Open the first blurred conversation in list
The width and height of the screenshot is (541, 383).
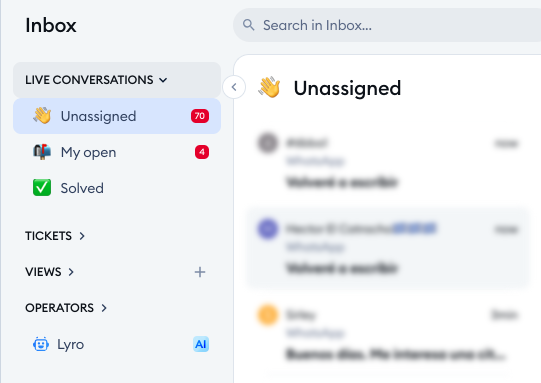point(388,162)
